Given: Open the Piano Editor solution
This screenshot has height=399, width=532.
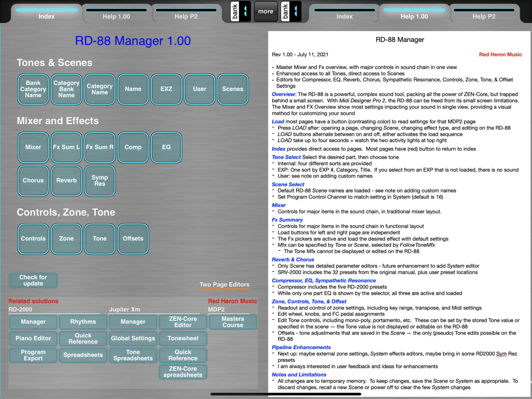Looking at the screenshot, I should coord(33,338).
